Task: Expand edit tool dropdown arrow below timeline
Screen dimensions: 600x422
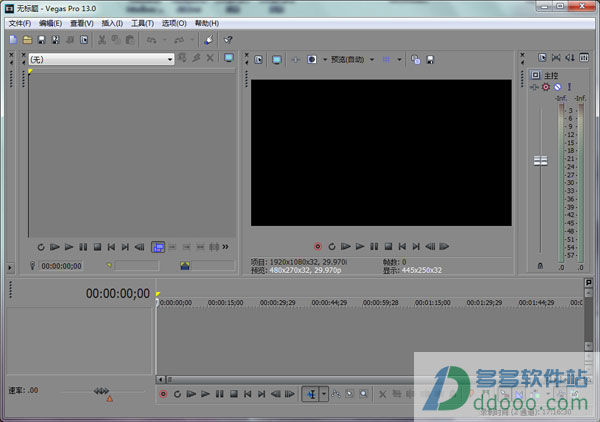Action: [324, 394]
